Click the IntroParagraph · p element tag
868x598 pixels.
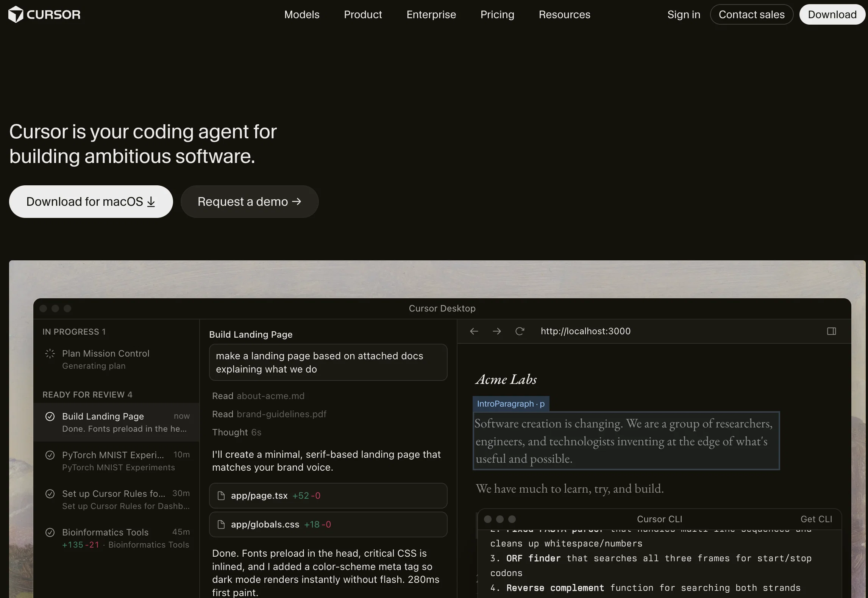point(511,404)
